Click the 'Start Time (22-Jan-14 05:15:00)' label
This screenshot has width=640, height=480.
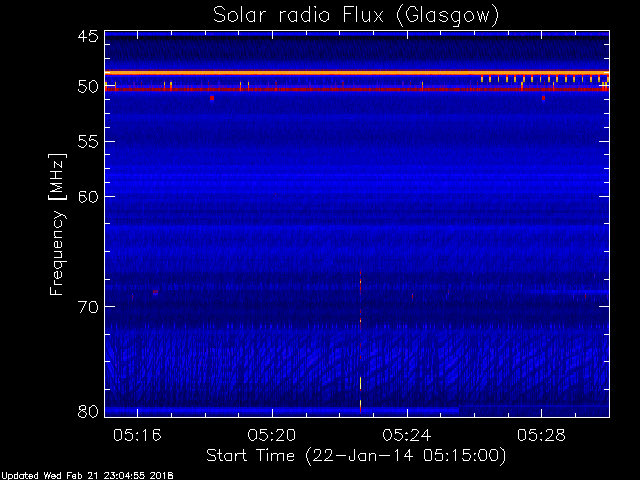click(356, 456)
